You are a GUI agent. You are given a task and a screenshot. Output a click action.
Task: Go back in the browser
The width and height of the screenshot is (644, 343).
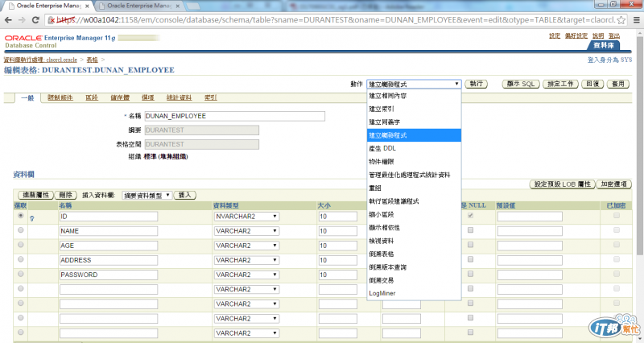8,19
